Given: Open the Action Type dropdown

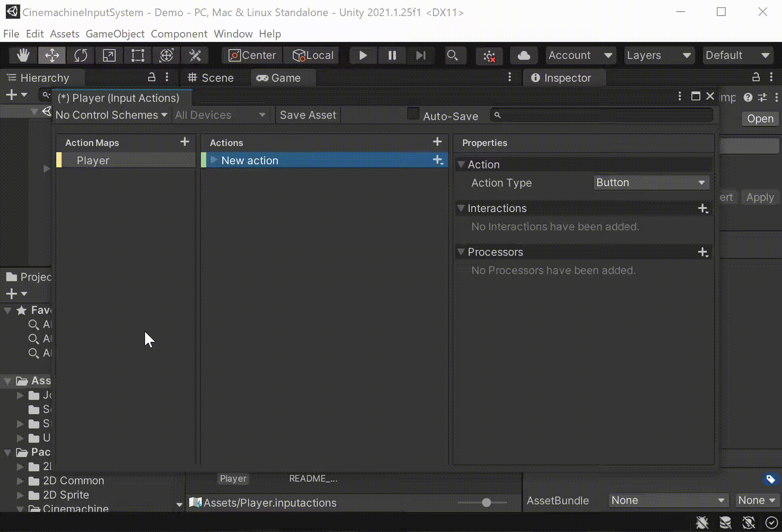Looking at the screenshot, I should [651, 183].
